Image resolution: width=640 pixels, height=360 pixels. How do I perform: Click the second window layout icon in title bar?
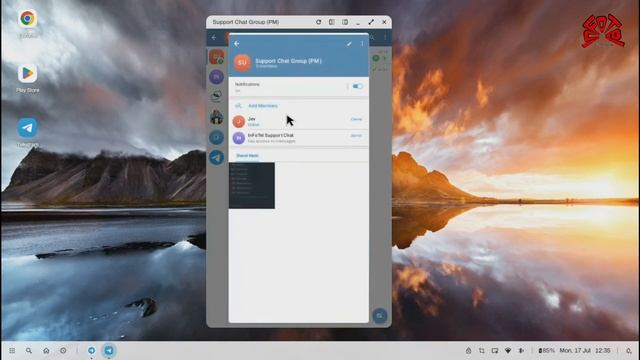(345, 22)
